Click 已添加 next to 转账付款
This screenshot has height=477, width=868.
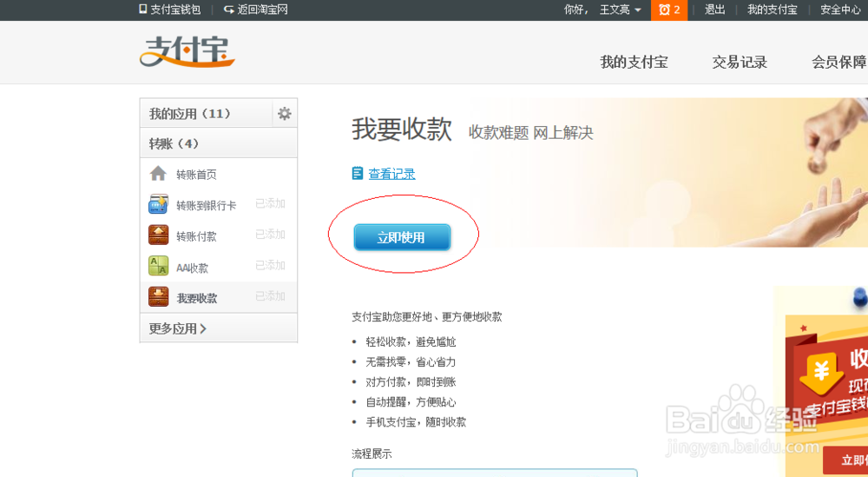270,235
